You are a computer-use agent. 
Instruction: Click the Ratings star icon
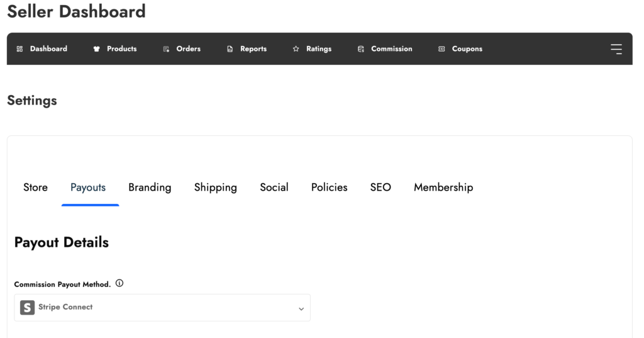pos(296,49)
